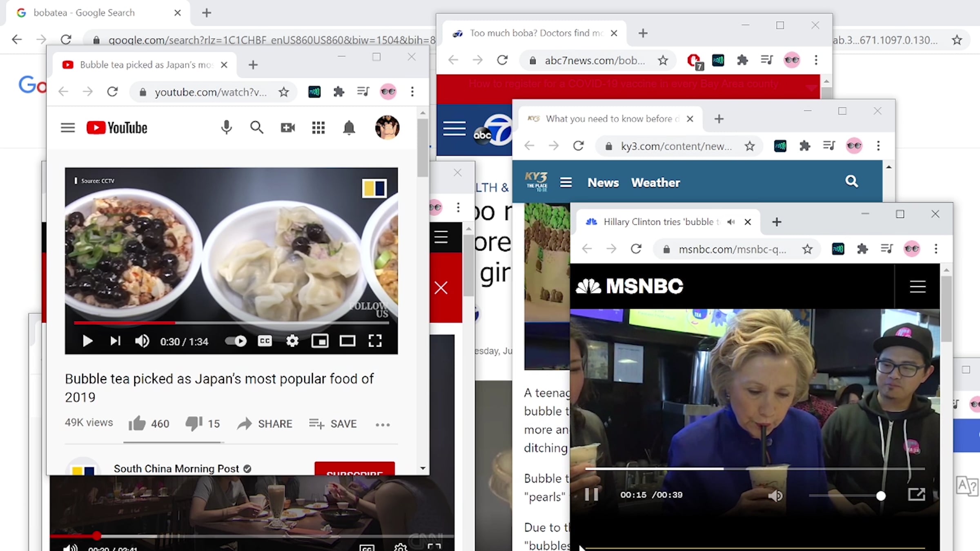Open KY3 News section
Screen dimensions: 980x551
[603, 182]
